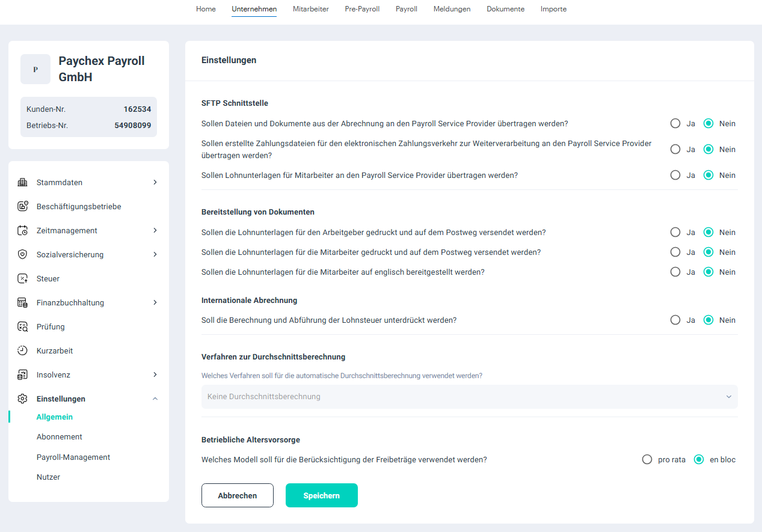Open the Pre-Payroll tab
The width and height of the screenshot is (762, 532).
[362, 9]
